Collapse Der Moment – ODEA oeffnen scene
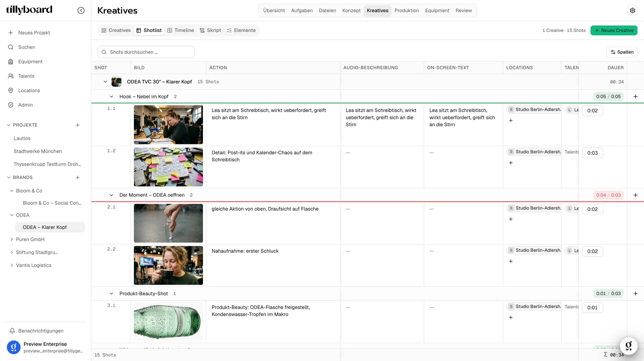644x361 pixels. pyautogui.click(x=111, y=195)
